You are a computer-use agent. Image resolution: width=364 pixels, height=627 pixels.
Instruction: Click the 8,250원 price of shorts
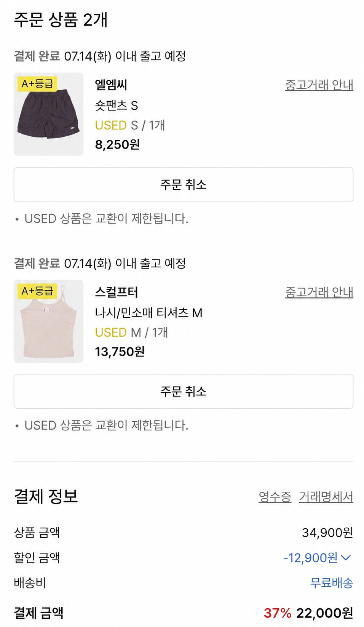tap(117, 144)
